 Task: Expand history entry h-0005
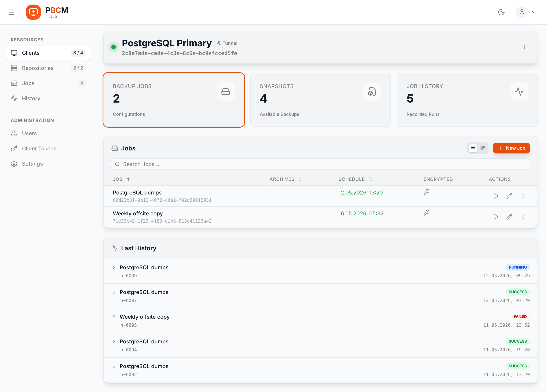click(x=114, y=317)
